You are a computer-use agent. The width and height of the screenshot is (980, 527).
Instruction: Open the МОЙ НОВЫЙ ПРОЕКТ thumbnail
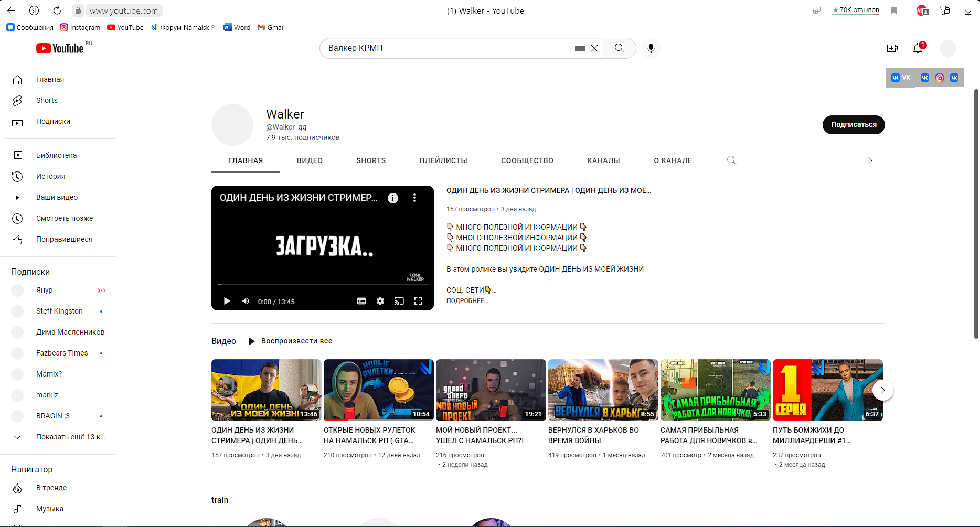tap(491, 390)
